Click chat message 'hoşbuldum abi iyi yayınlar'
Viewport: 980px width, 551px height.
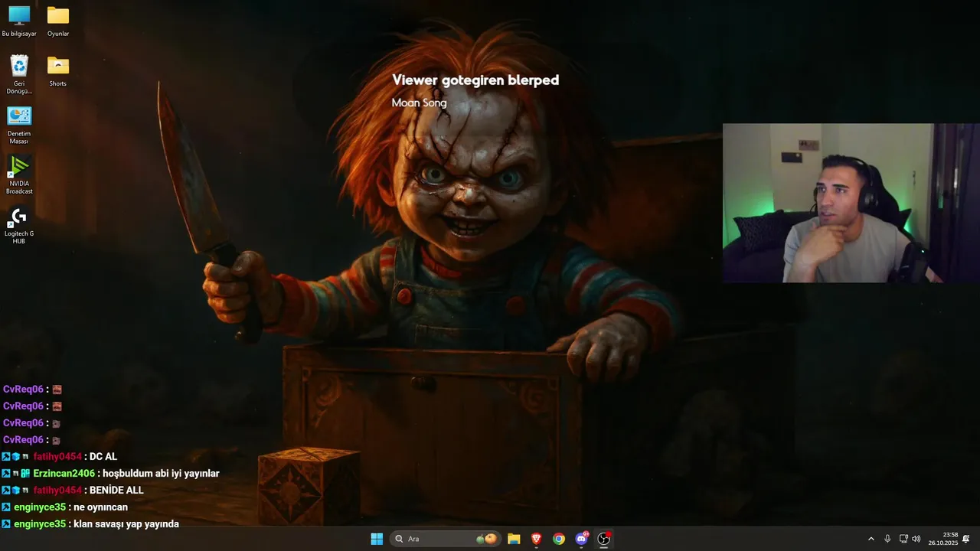point(161,474)
